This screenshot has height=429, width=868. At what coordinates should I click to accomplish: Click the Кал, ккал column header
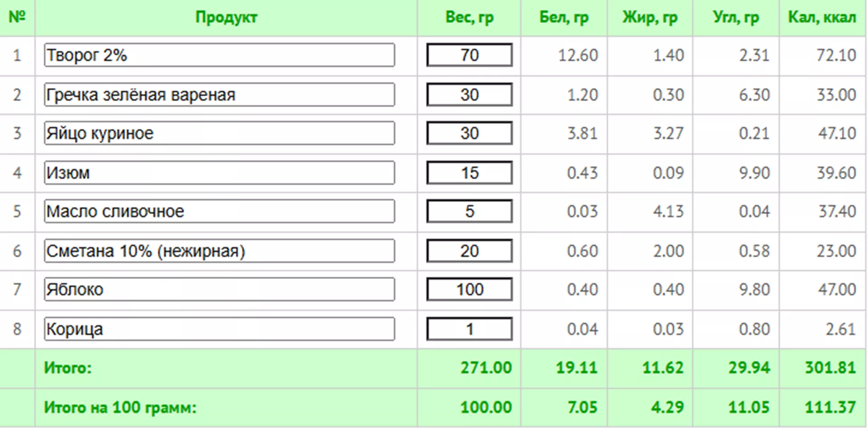(x=822, y=18)
